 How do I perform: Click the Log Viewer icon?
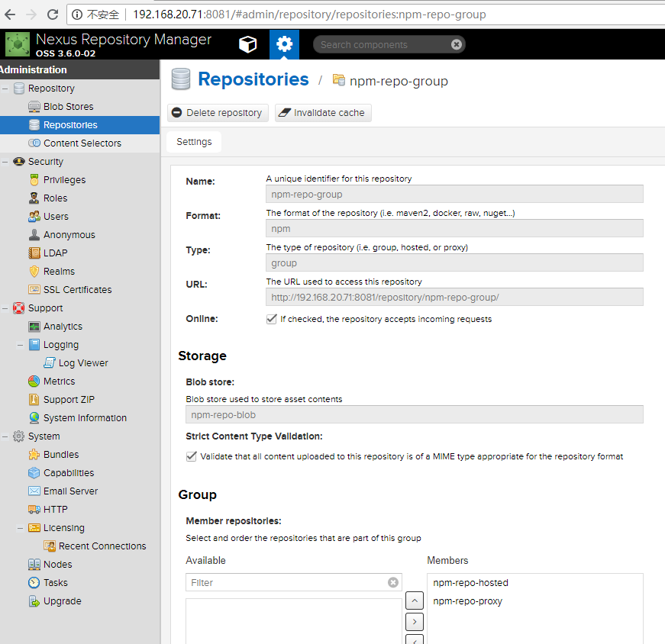click(49, 363)
